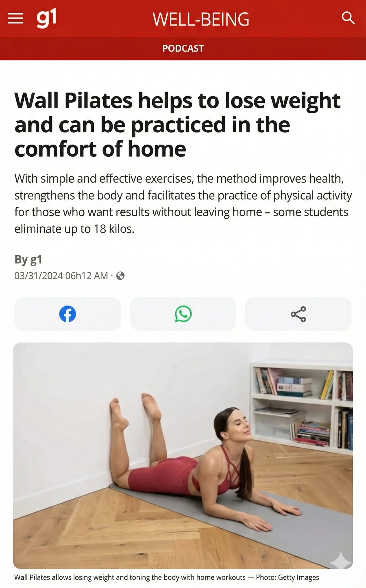
Task: Click the globe icon beside the timestamp
Action: pos(120,276)
